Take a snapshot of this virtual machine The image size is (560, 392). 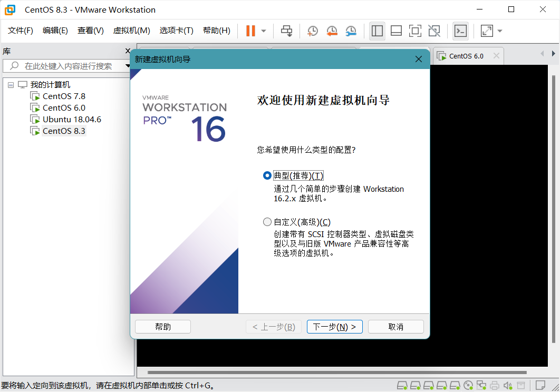tap(313, 31)
